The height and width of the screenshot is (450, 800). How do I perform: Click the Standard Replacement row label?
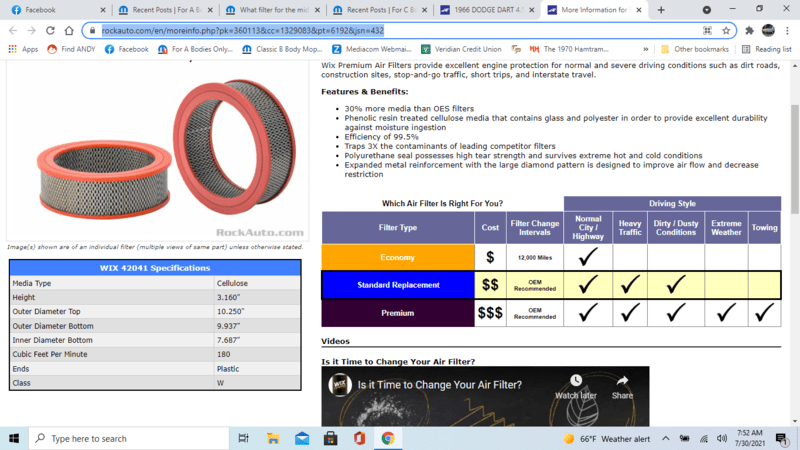point(398,285)
